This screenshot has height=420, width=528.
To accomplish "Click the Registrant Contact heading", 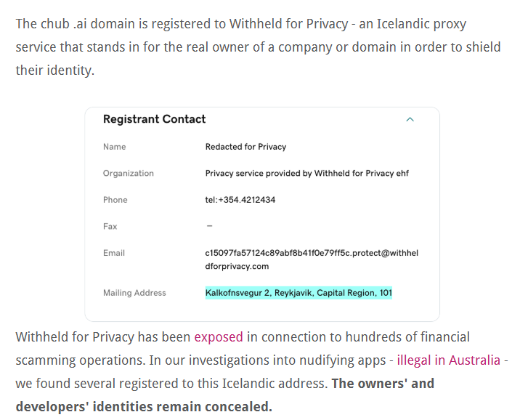I will (154, 119).
